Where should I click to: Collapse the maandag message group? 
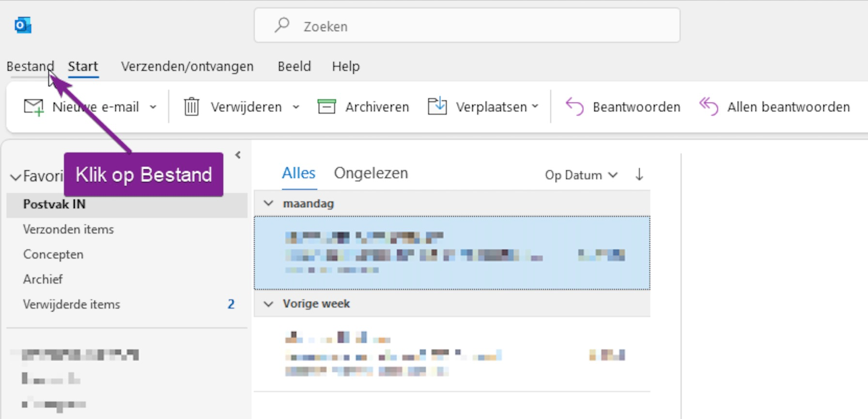(x=268, y=203)
